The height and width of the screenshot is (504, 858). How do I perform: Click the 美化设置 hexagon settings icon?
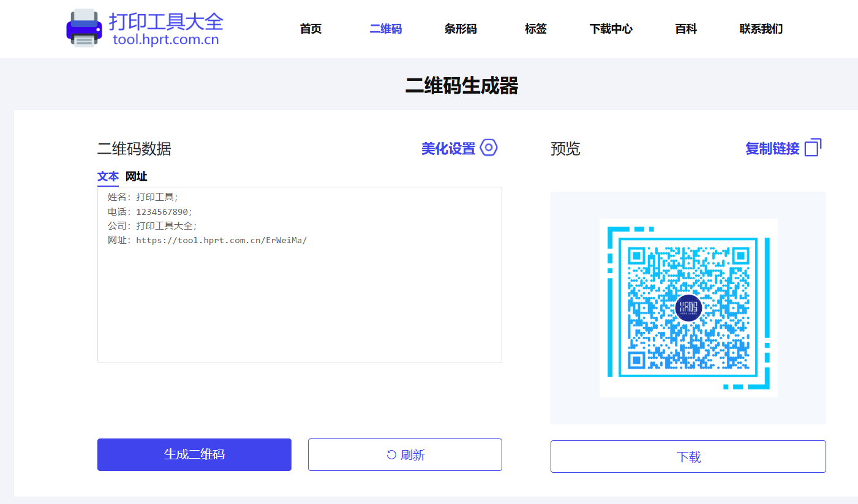489,148
